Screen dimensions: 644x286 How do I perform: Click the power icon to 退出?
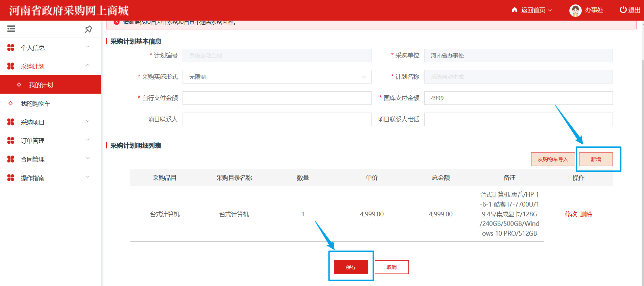click(623, 10)
